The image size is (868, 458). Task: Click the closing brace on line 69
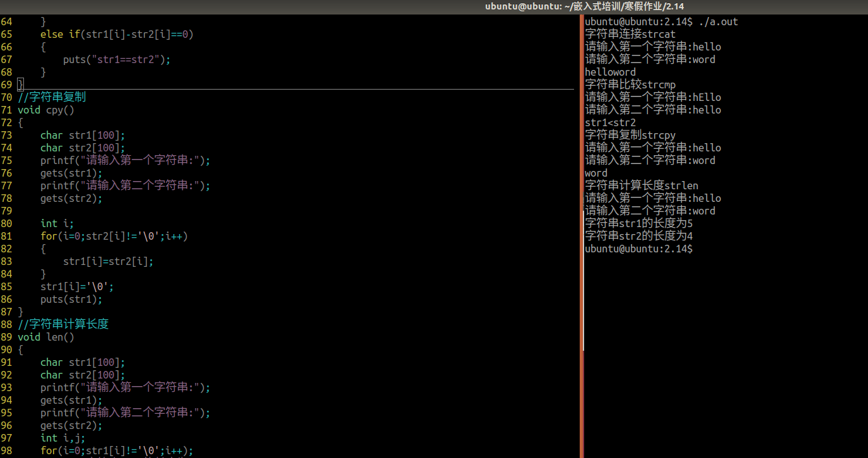pyautogui.click(x=20, y=85)
